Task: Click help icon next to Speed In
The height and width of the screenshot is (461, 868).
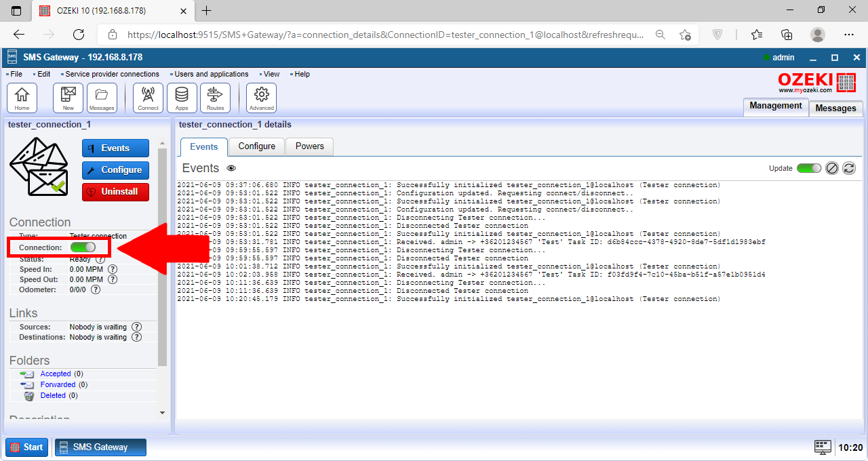Action: point(113,269)
